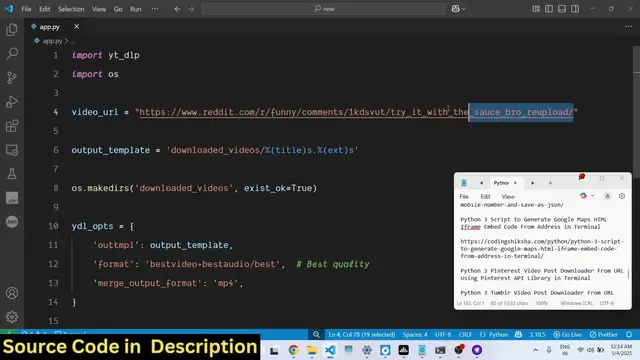Click the Json icon in activity bar
The width and height of the screenshot is (640, 360).
pyautogui.click(x=12, y=222)
